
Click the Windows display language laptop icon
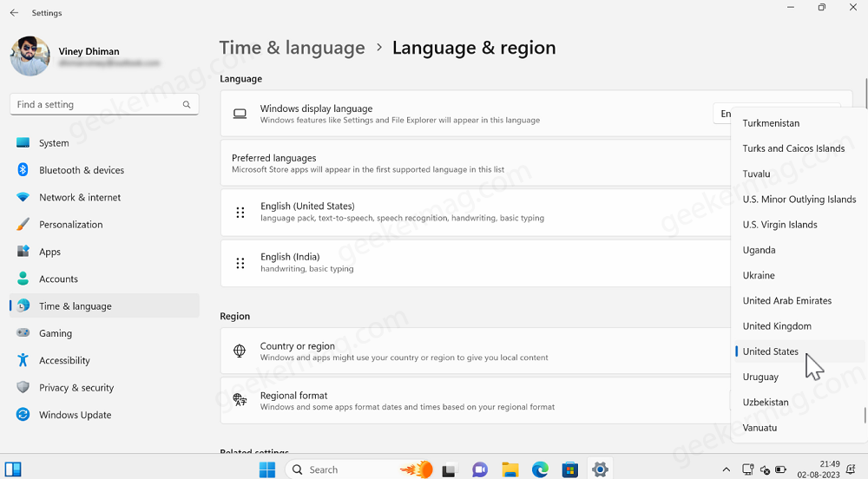pos(240,114)
